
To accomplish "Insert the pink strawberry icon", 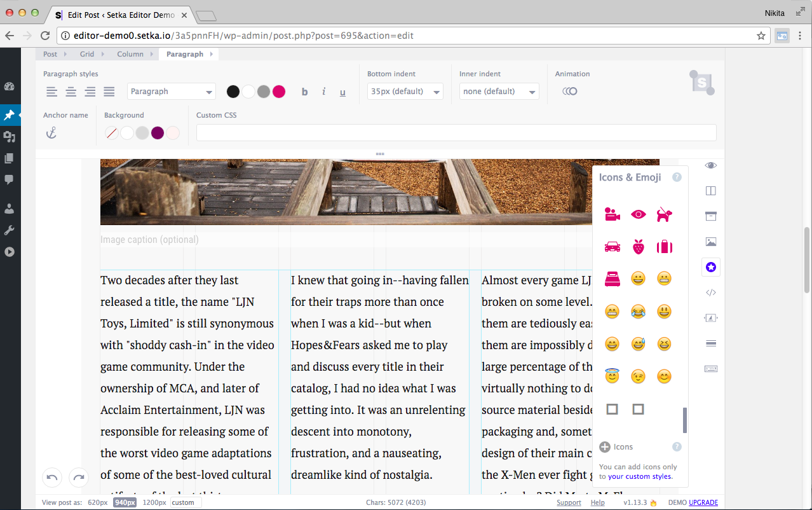I will tap(638, 247).
